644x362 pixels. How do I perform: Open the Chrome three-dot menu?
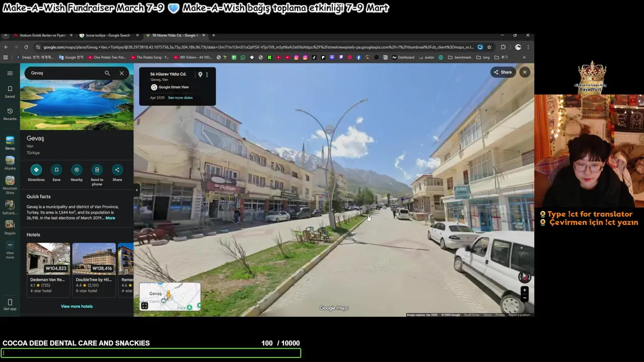tap(528, 47)
